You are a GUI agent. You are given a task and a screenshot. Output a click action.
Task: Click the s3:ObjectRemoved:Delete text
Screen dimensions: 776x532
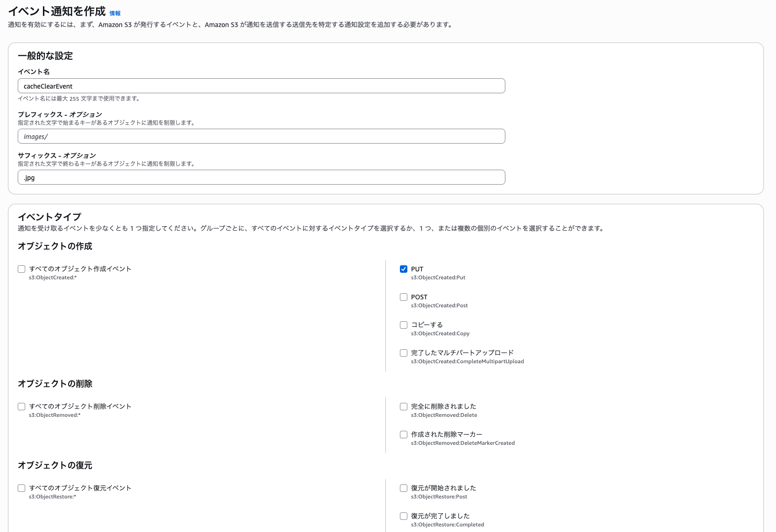pos(444,415)
